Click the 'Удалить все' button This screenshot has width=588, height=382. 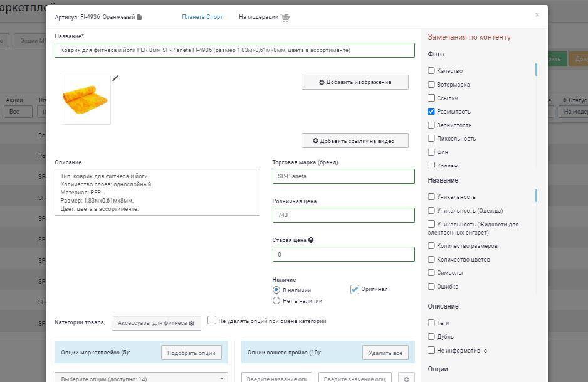[x=385, y=353]
